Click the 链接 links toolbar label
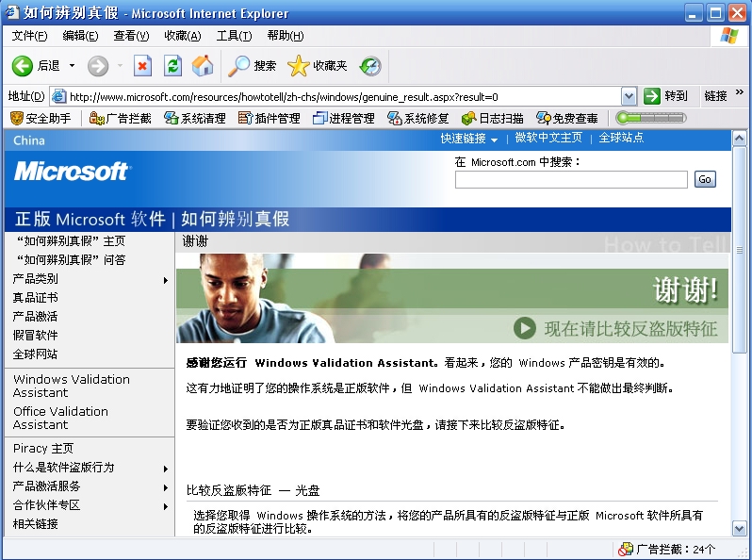 pyautogui.click(x=715, y=96)
